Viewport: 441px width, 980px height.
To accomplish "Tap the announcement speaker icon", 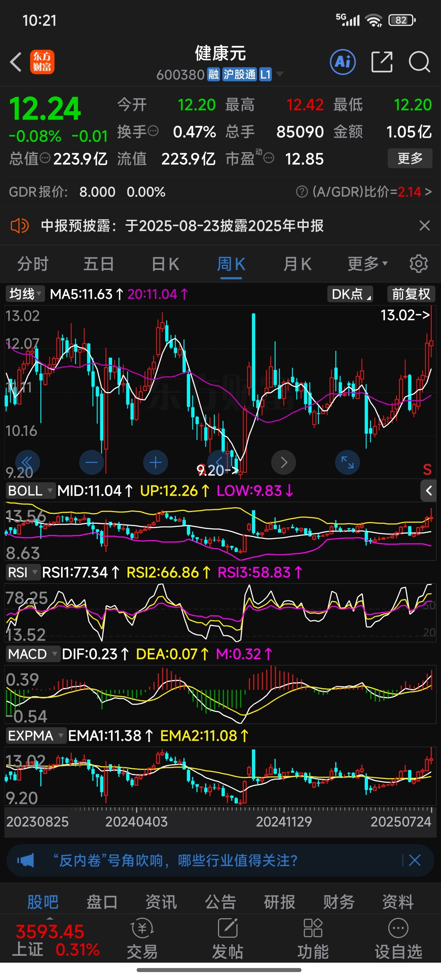I will (x=19, y=225).
